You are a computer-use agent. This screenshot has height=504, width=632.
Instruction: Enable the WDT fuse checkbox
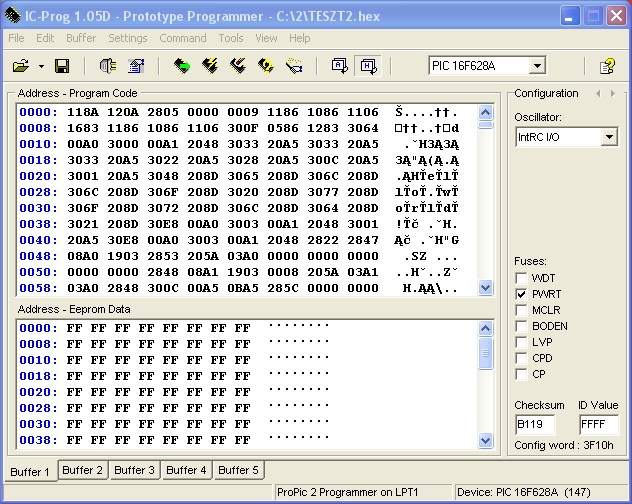pyautogui.click(x=521, y=278)
